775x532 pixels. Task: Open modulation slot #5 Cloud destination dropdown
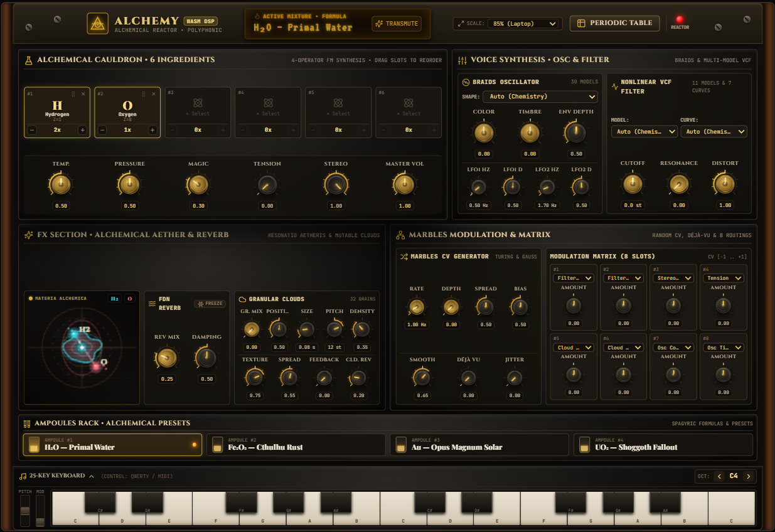click(x=574, y=348)
